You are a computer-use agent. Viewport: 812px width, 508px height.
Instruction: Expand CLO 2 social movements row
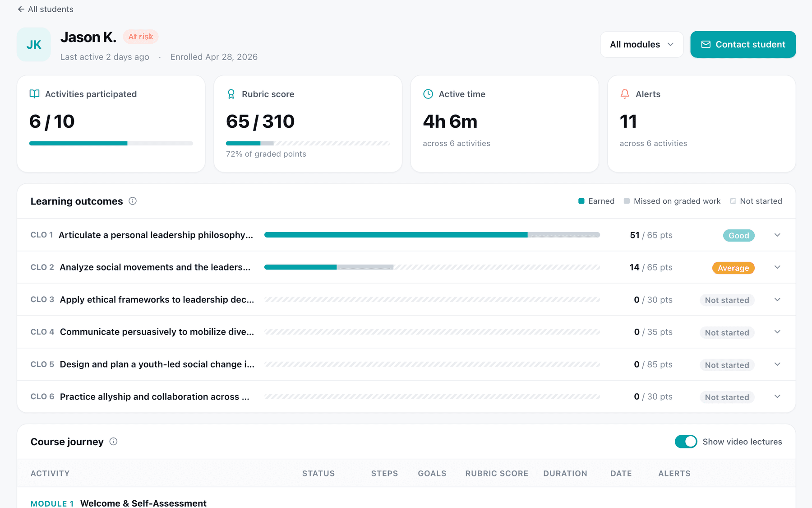pyautogui.click(x=777, y=267)
